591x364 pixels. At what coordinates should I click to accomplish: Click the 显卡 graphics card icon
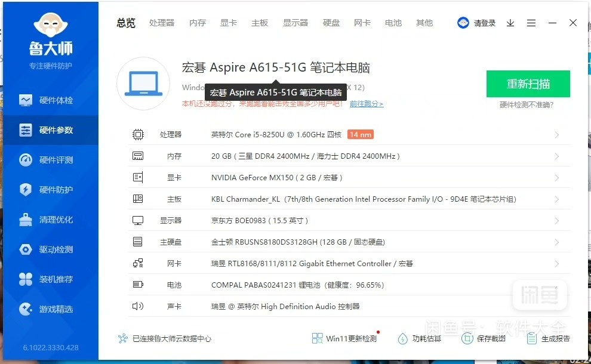click(138, 177)
